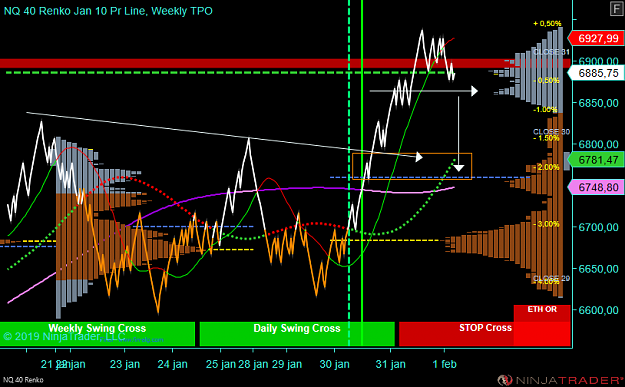Click the 29 jan date label
Screen dimensions: 625x387
pos(287,364)
